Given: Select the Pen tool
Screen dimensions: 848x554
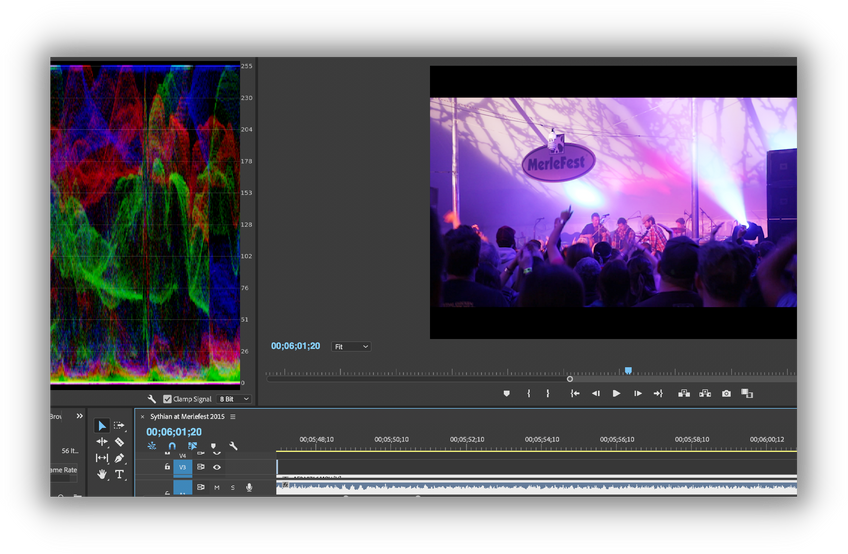Looking at the screenshot, I should coord(119,458).
